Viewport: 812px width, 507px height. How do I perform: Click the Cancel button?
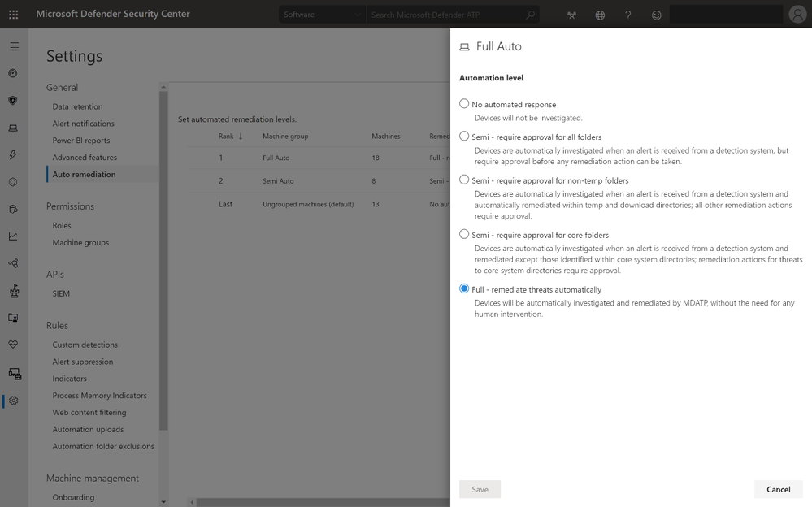point(779,489)
